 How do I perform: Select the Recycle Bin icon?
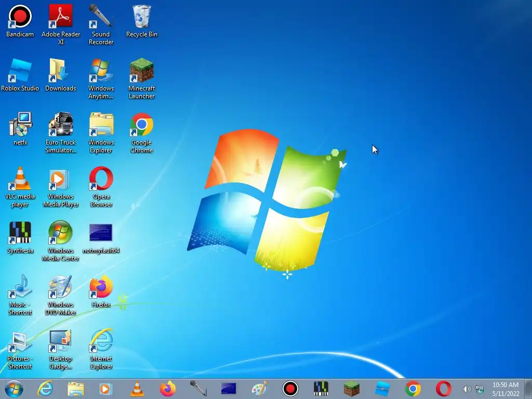141,21
